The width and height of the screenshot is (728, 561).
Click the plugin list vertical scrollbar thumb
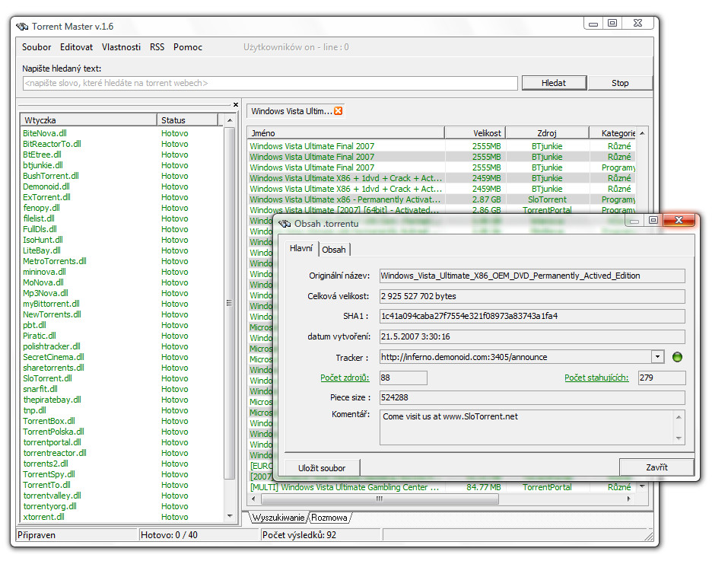coord(230,303)
